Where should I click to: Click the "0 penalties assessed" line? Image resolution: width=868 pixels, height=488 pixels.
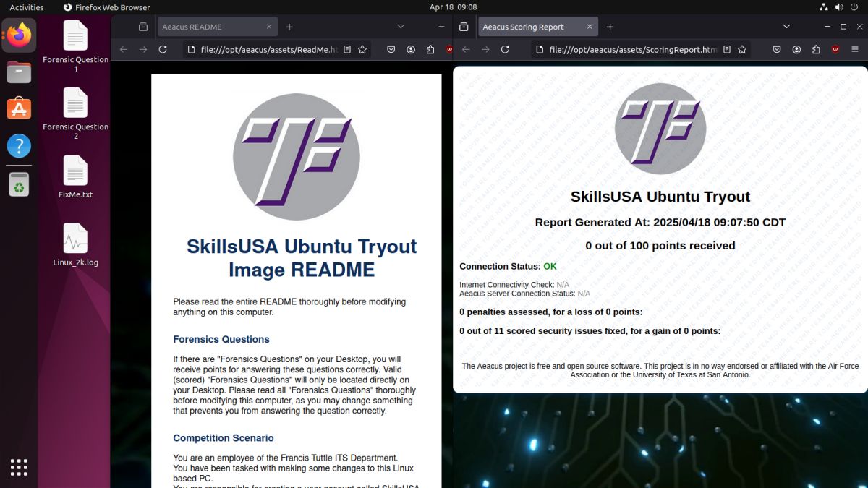(x=551, y=312)
